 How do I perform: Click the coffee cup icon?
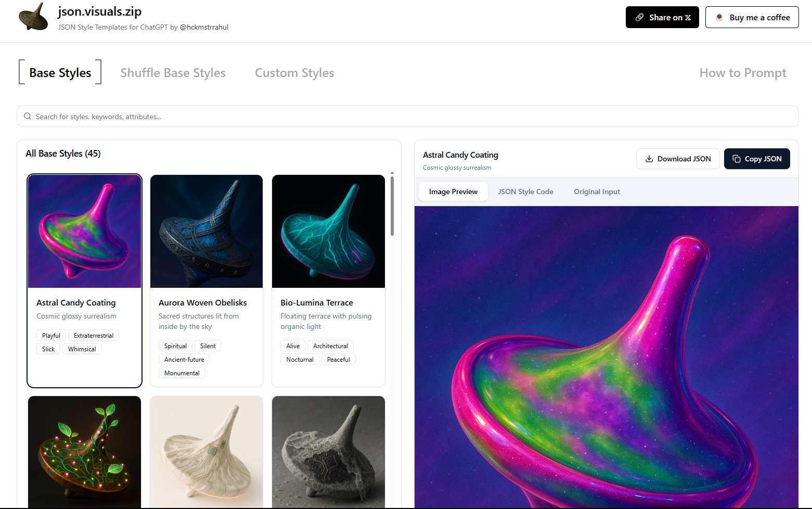coord(719,17)
